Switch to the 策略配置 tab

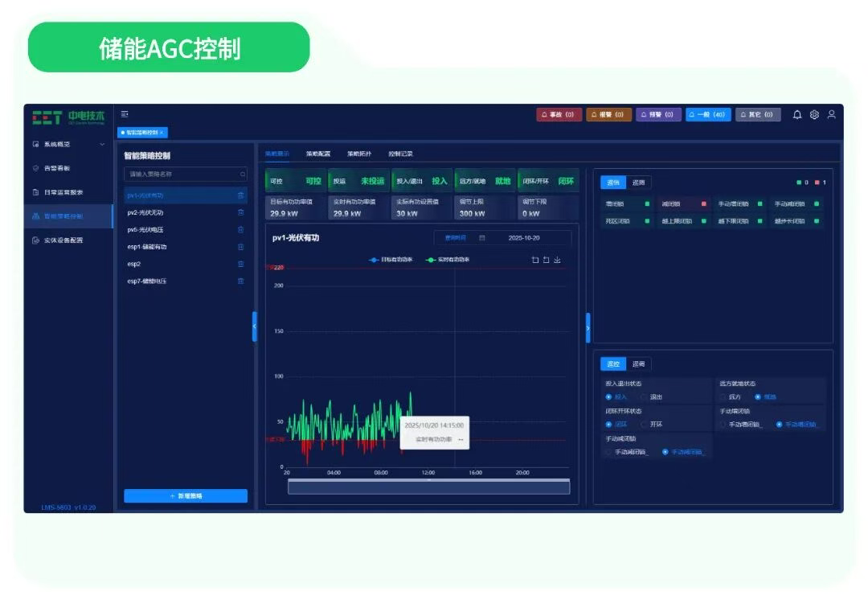(317, 154)
